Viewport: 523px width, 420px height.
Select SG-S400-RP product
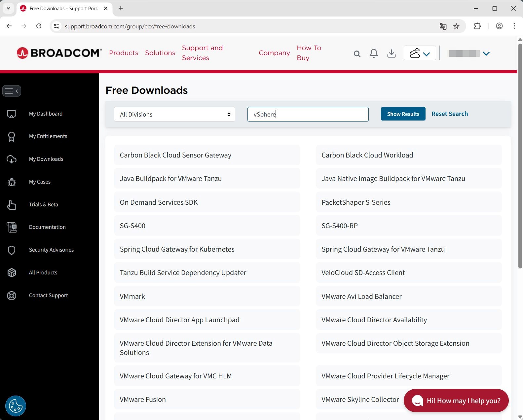tap(409, 226)
